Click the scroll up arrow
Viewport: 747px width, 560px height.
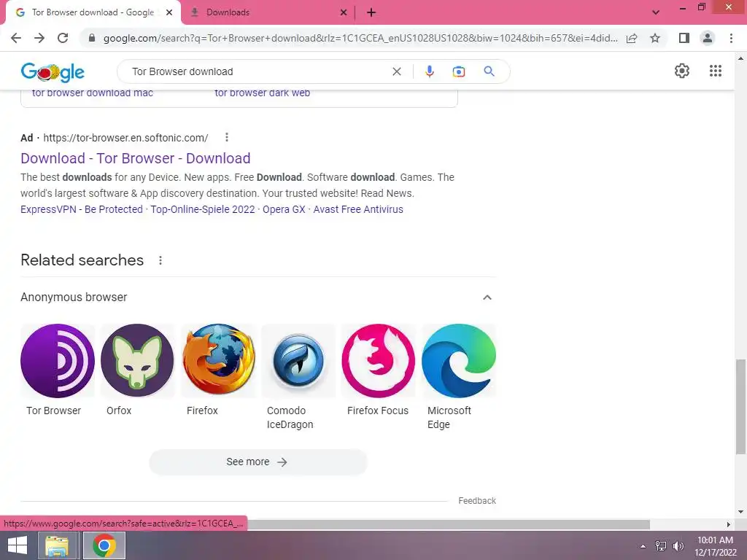[x=740, y=58]
